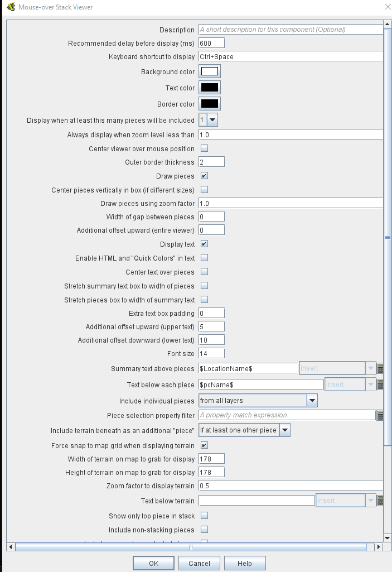Pick the Background color swatch
This screenshot has height=572, width=392.
(x=210, y=71)
